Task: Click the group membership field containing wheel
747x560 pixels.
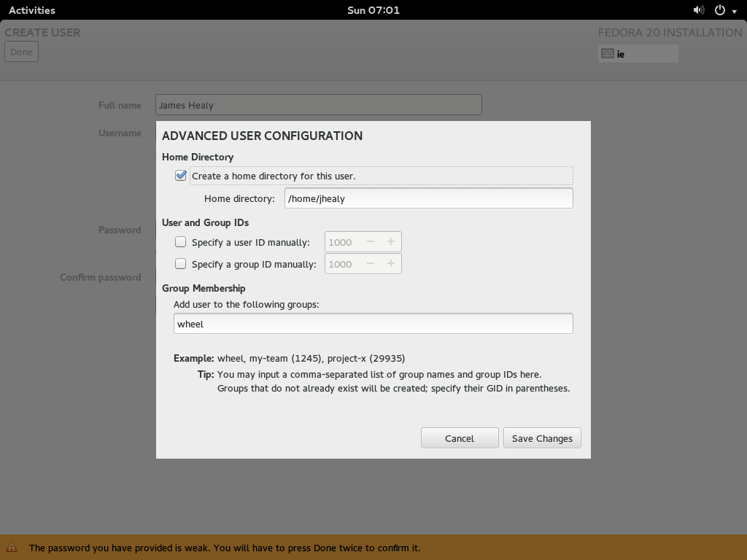Action: click(x=373, y=324)
